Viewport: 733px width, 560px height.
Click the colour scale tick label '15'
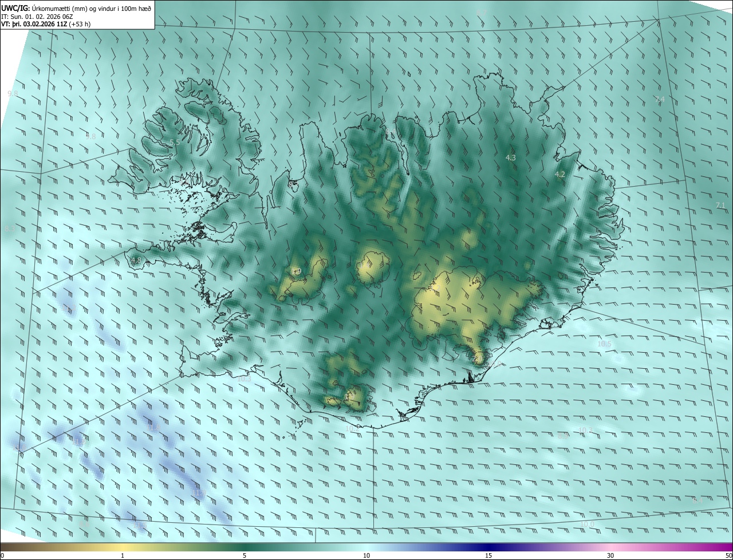click(488, 555)
